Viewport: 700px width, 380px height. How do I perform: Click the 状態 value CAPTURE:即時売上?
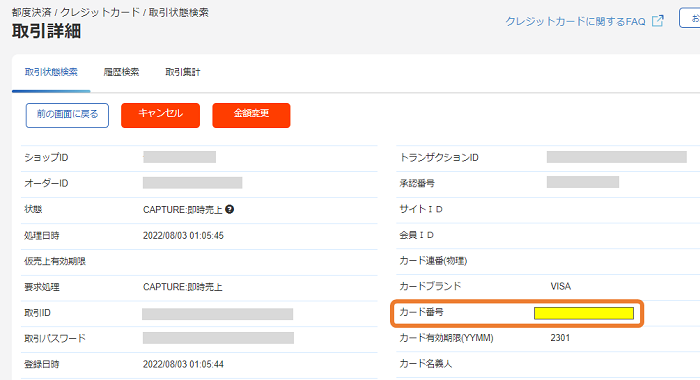pos(183,209)
